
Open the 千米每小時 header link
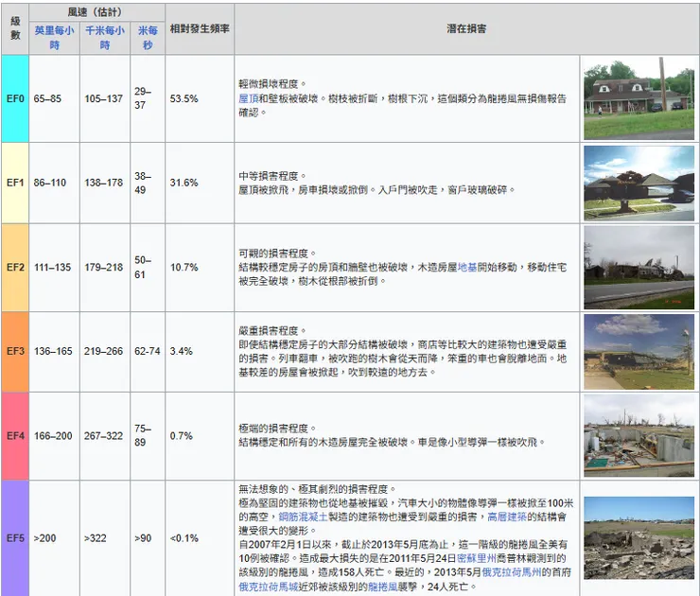tap(105, 38)
